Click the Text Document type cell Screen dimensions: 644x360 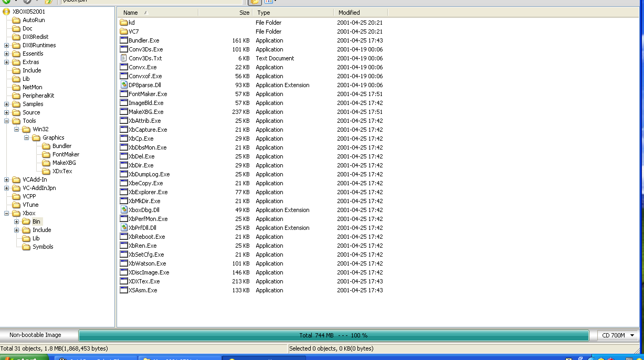click(x=275, y=58)
